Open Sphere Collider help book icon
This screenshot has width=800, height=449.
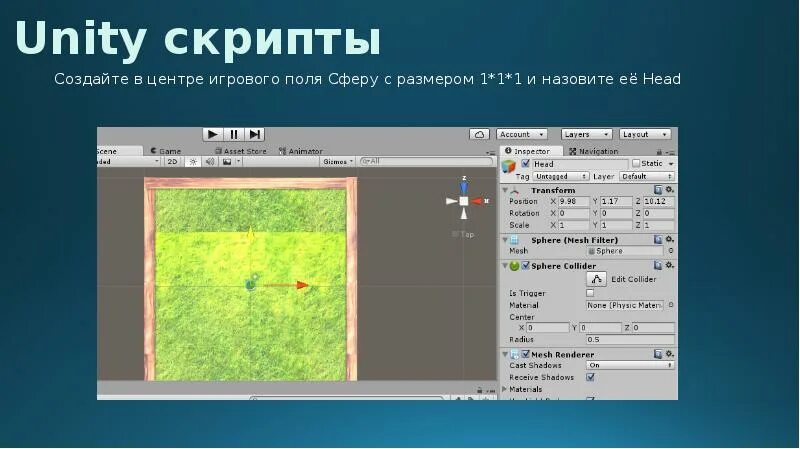658,265
